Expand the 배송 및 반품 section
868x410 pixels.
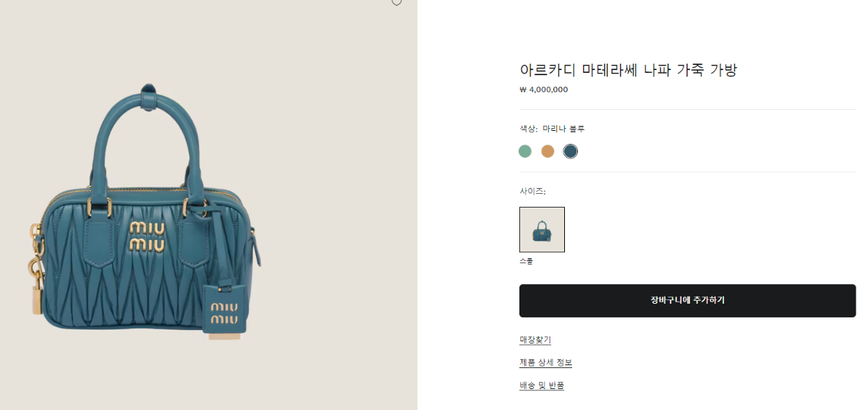point(542,385)
